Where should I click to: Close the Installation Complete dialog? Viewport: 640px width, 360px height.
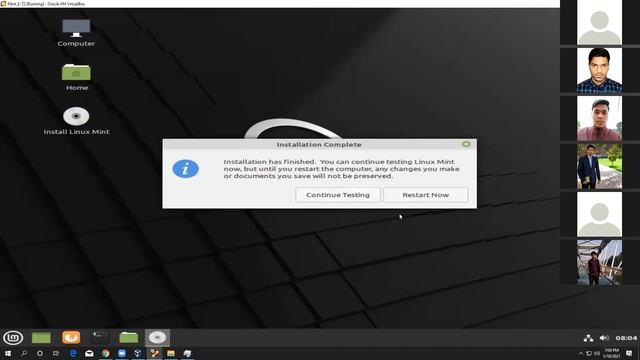coord(466,144)
